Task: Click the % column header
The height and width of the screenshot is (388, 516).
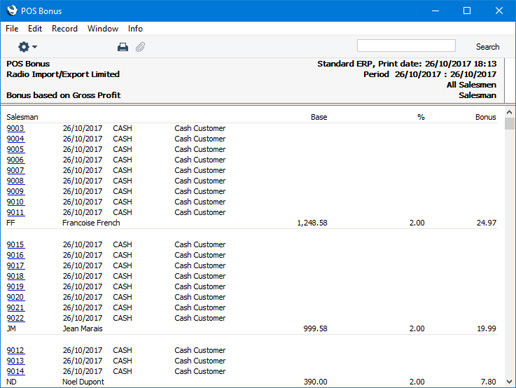Action: (421, 117)
